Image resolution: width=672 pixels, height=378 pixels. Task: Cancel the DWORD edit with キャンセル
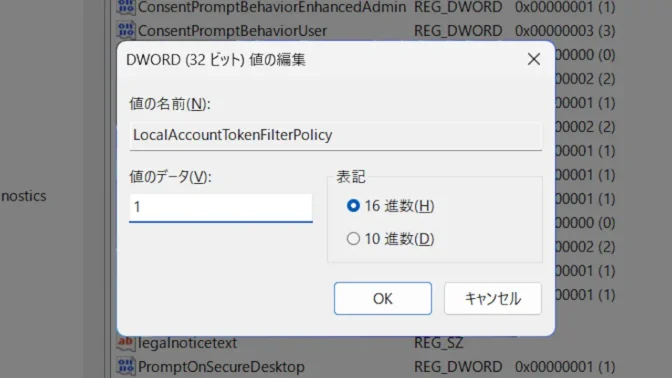click(493, 298)
